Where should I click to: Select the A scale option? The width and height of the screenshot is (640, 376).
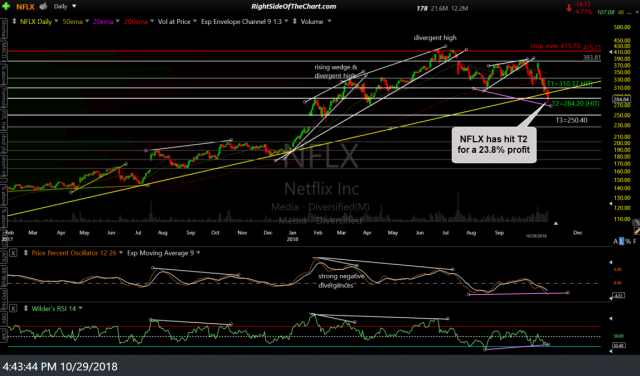(x=616, y=242)
